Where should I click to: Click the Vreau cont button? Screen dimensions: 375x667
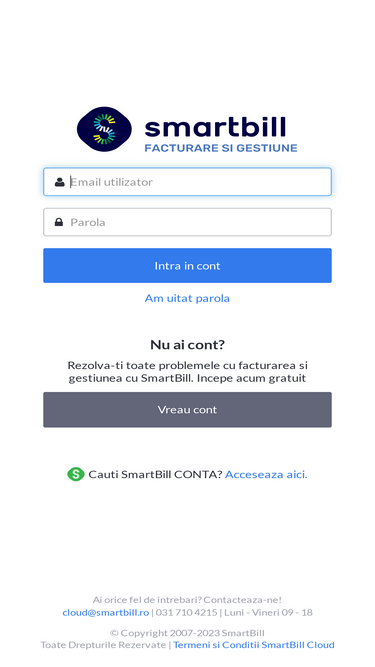(188, 410)
